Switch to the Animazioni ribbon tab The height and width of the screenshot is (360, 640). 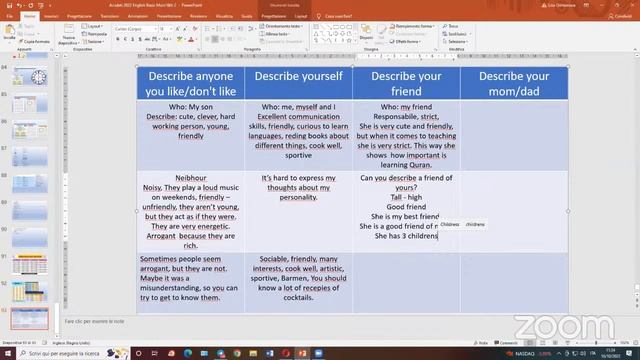point(138,16)
